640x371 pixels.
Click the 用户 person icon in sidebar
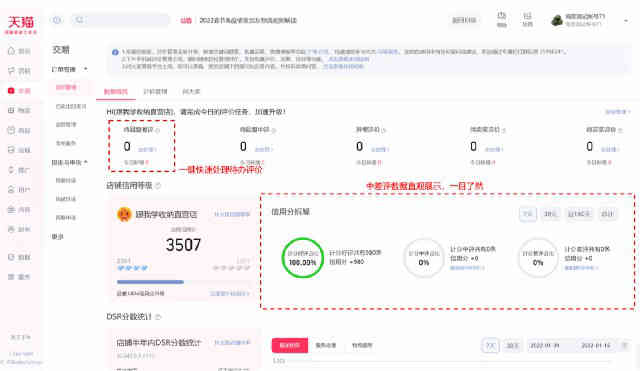tap(11, 189)
